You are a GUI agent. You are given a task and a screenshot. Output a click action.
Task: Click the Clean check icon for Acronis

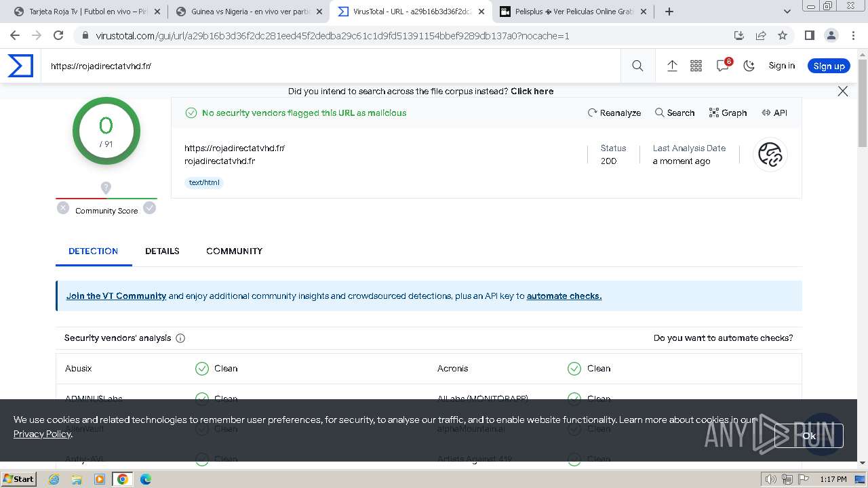pos(574,368)
